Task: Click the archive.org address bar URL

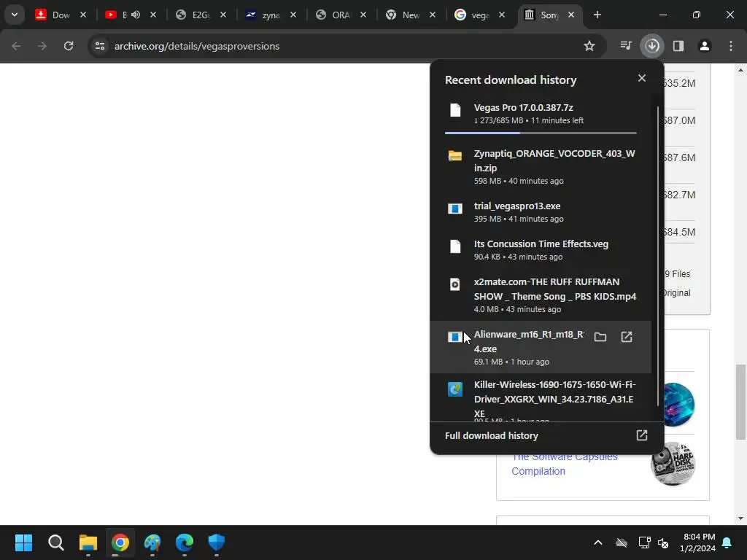Action: coord(197,46)
